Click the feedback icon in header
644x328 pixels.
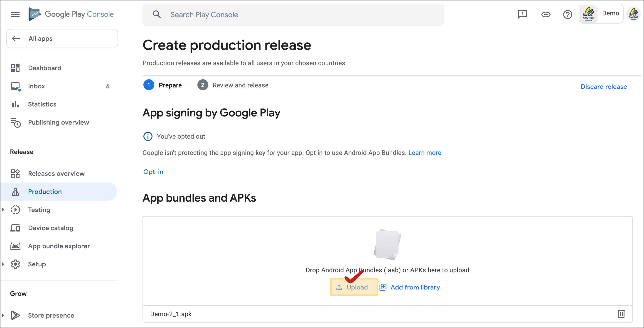[x=522, y=14]
